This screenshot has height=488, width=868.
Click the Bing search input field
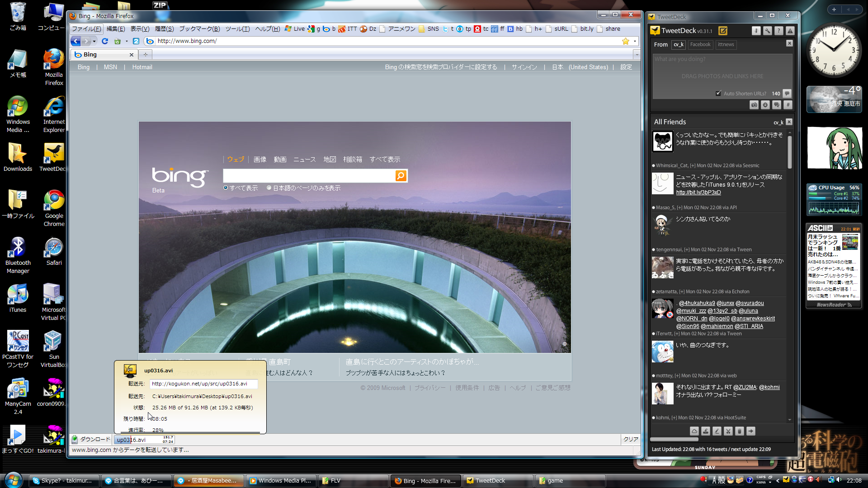(x=309, y=176)
